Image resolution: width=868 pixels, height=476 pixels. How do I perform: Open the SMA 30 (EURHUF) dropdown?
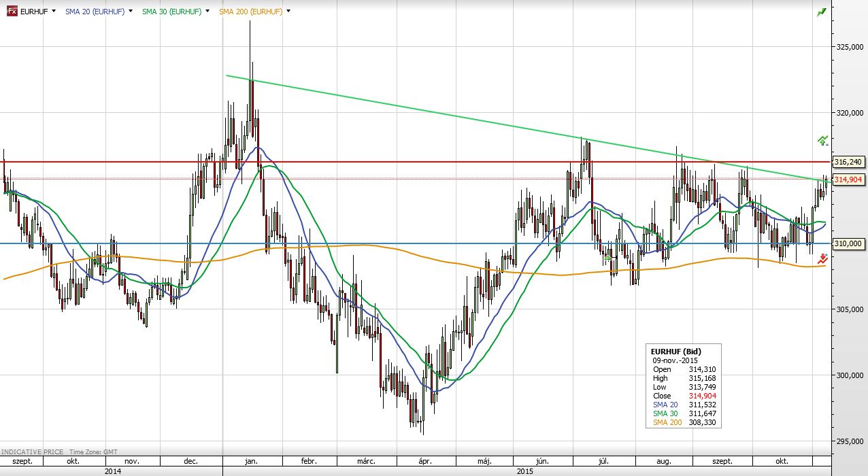(207, 12)
